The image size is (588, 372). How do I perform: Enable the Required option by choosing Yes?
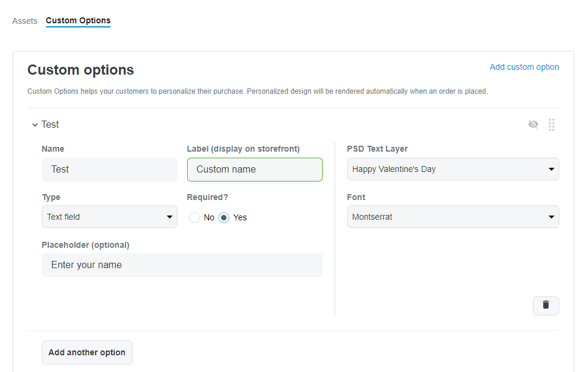click(223, 217)
